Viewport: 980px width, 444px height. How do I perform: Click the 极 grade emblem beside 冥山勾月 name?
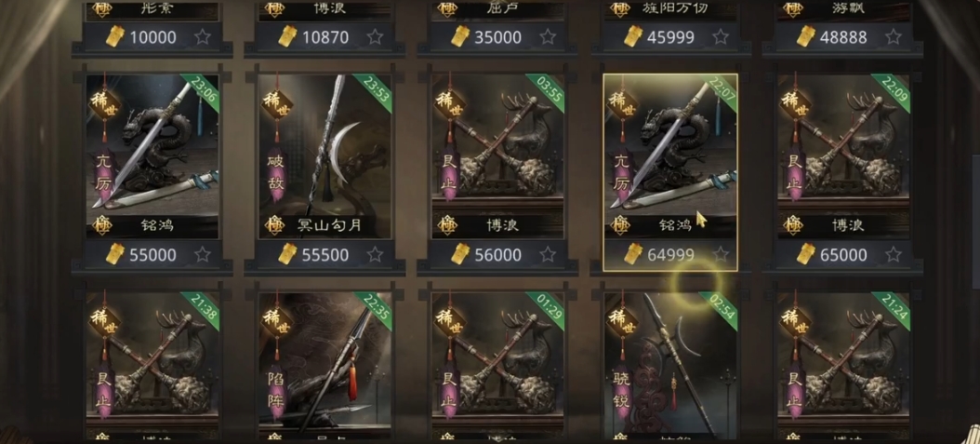point(273,225)
